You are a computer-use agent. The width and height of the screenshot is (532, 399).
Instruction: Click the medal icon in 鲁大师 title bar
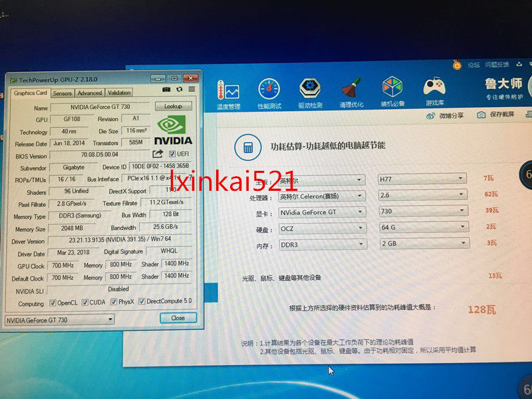pyautogui.click(x=457, y=65)
